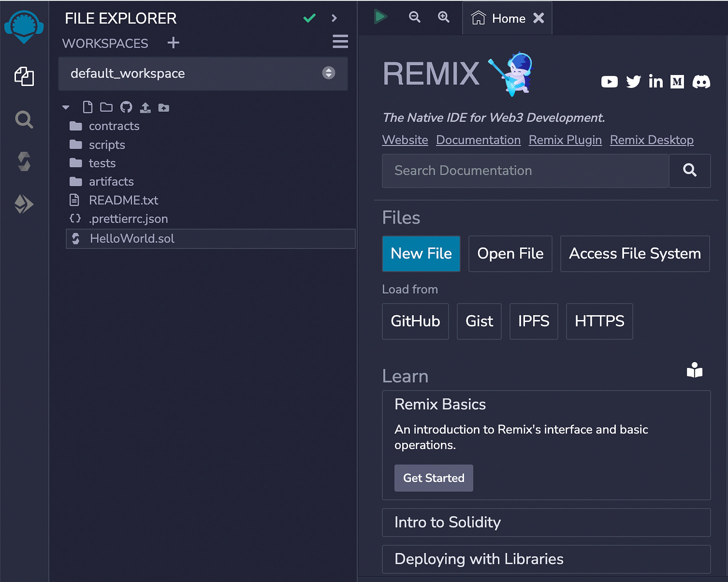Click the Remix Plugin link
The height and width of the screenshot is (582, 728).
(x=565, y=140)
